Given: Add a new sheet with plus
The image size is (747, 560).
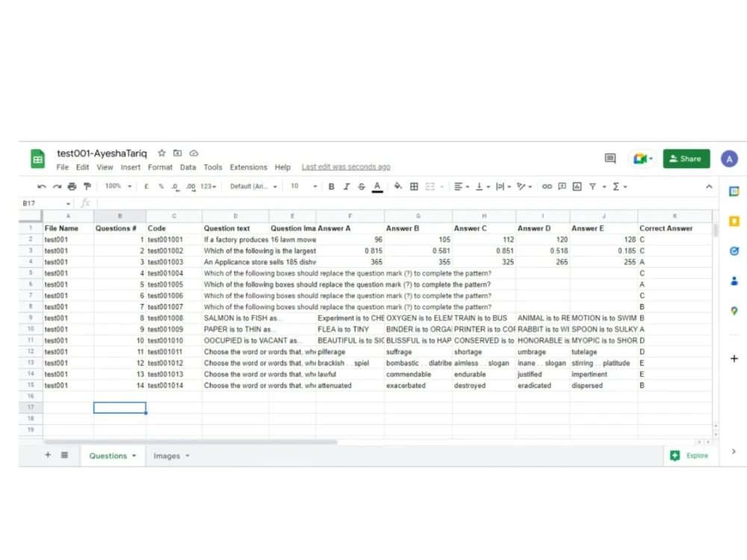Looking at the screenshot, I should click(x=48, y=455).
